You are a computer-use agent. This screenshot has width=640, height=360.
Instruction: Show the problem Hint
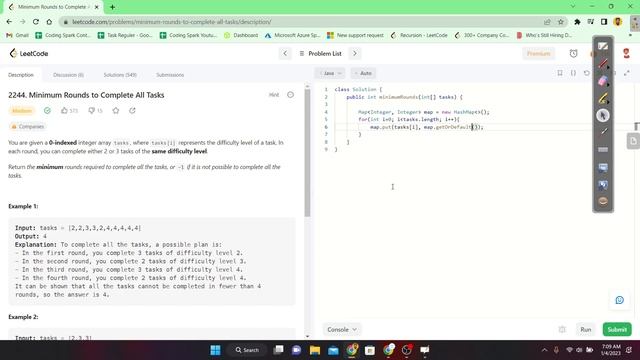click(x=273, y=95)
